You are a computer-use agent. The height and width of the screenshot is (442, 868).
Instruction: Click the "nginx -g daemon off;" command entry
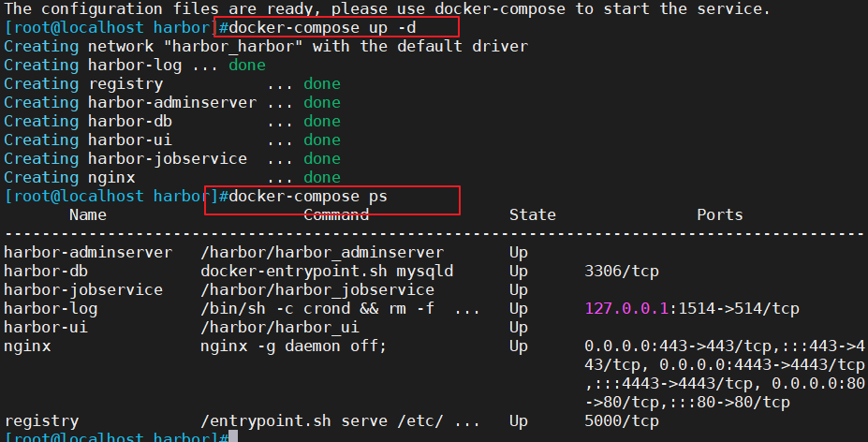coord(293,346)
